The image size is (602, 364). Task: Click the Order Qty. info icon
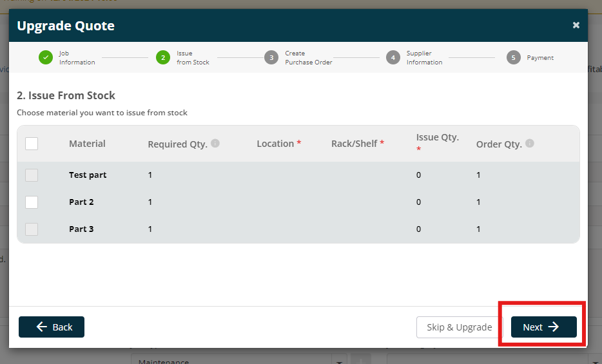pos(529,143)
